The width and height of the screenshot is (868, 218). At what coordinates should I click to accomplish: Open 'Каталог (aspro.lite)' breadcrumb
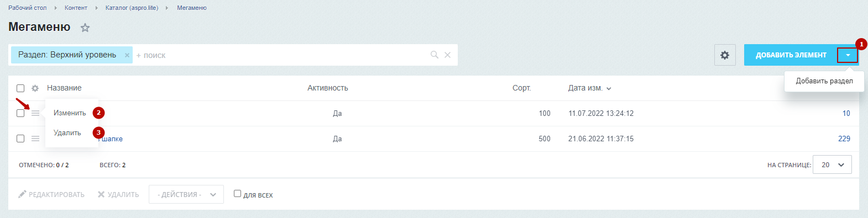coord(132,8)
